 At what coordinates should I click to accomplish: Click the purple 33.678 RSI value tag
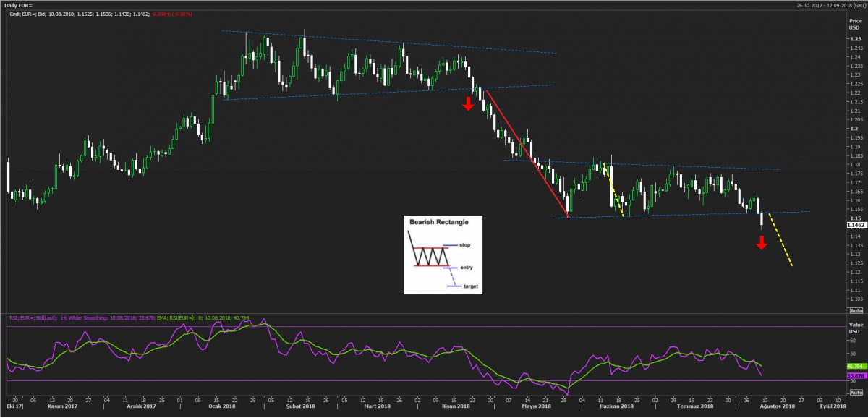[854, 376]
